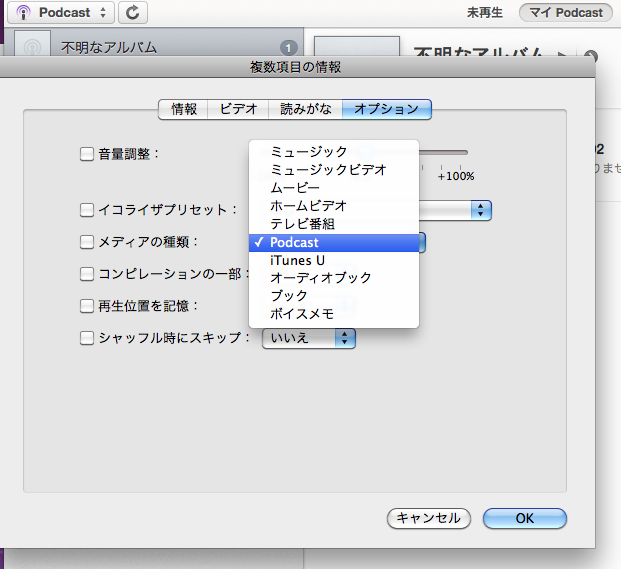Viewport: 621px width, 569px height.
Task: Choose ミュージックビデオ from media kind menu
Action: tap(334, 170)
